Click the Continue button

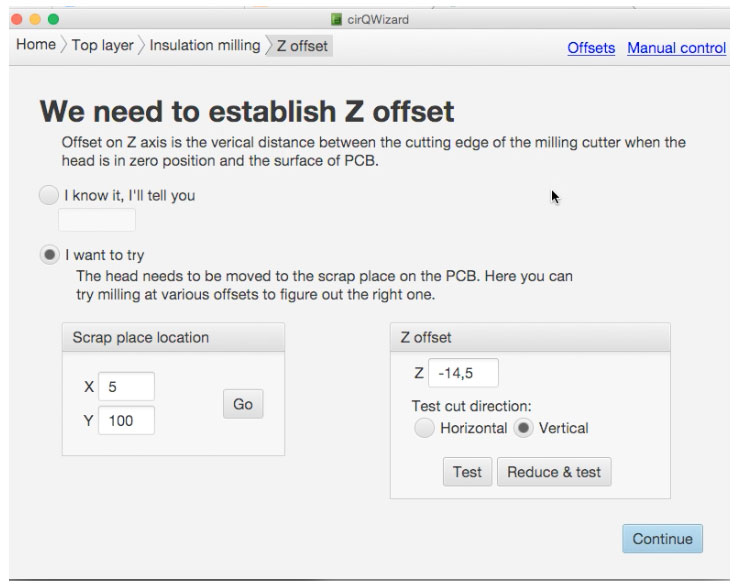pos(662,539)
